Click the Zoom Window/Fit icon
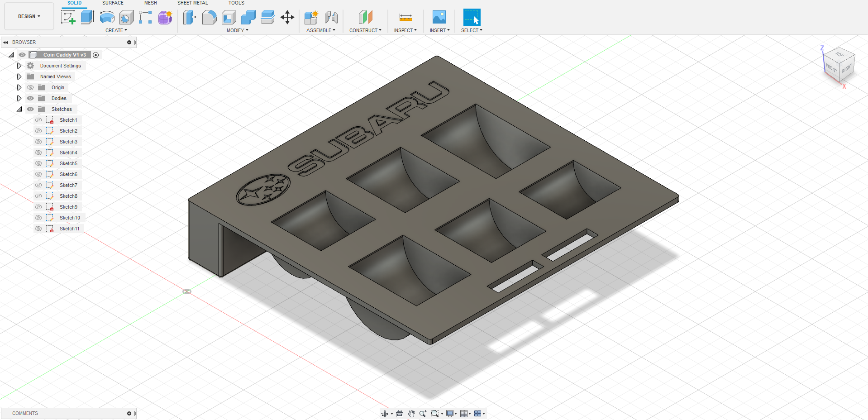This screenshot has width=868, height=420. (x=435, y=414)
